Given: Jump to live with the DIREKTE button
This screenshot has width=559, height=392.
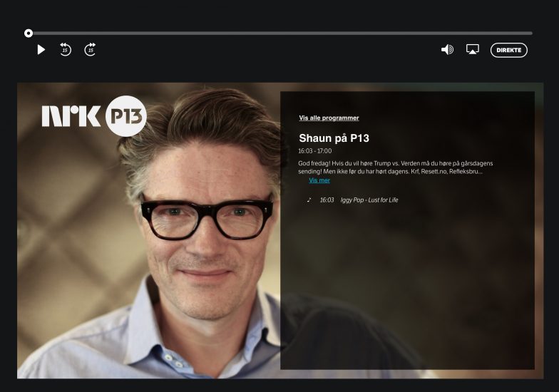Looking at the screenshot, I should (508, 50).
